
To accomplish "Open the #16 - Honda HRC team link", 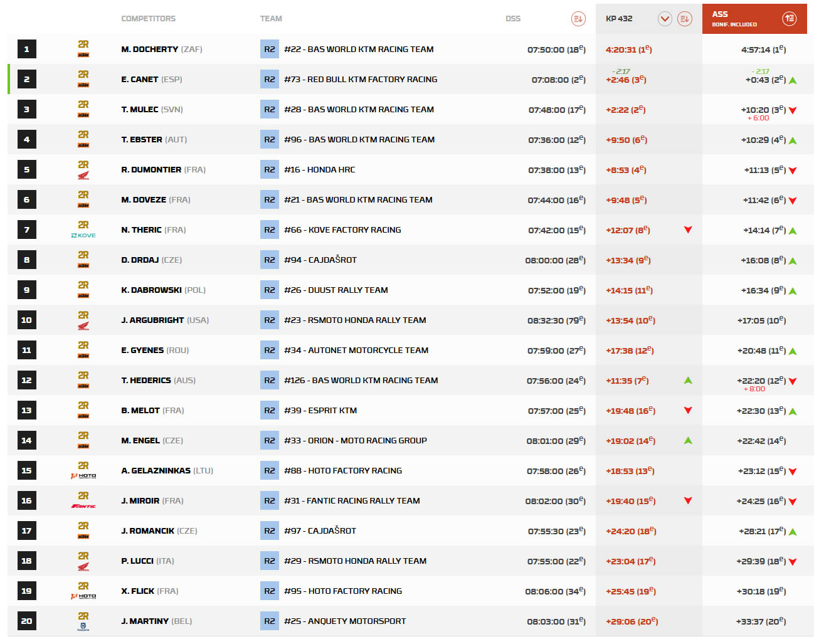I will pyautogui.click(x=319, y=170).
